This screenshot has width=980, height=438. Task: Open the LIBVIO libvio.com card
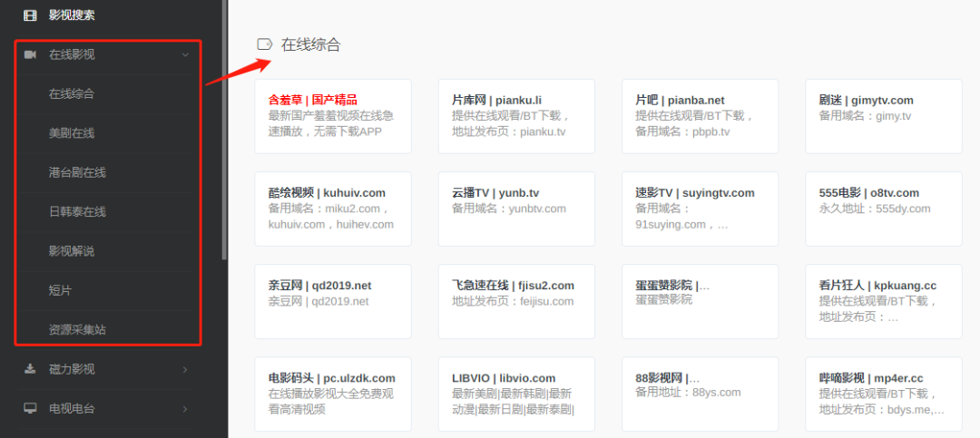coord(516,394)
